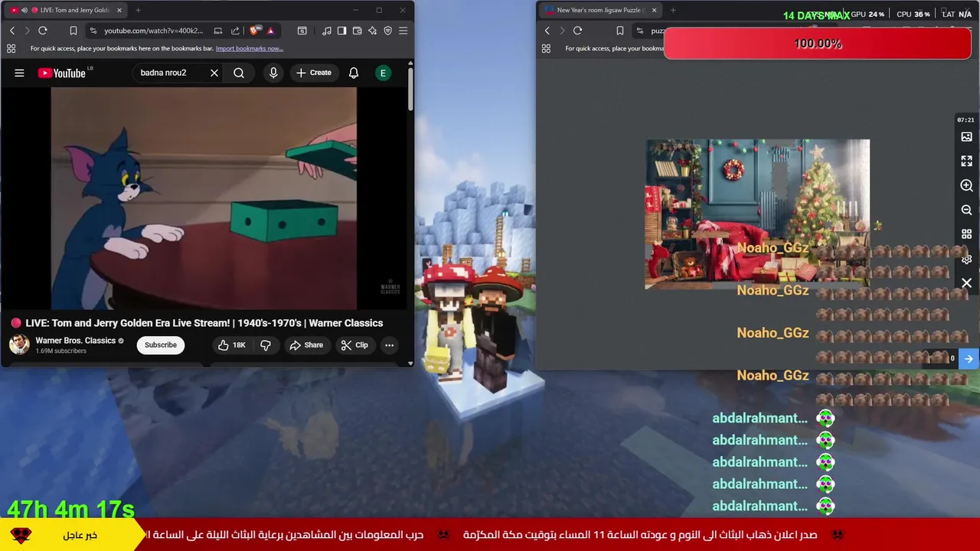Toggle the browser sidebar panel
This screenshot has height=551, width=980.
341,31
